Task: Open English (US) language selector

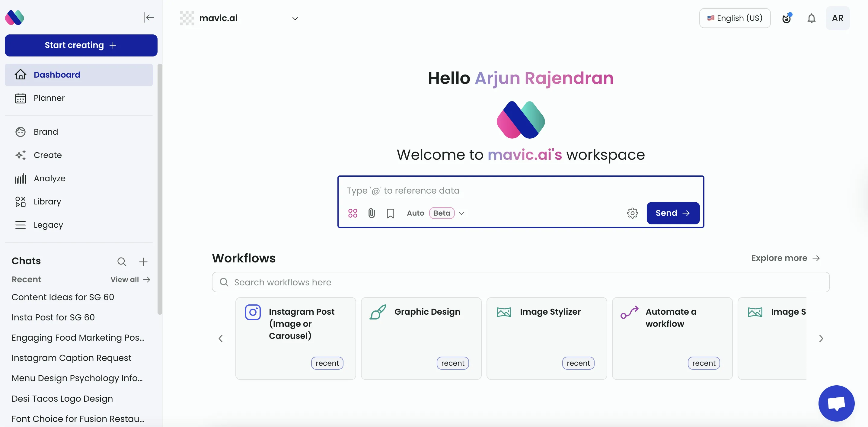Action: tap(735, 18)
